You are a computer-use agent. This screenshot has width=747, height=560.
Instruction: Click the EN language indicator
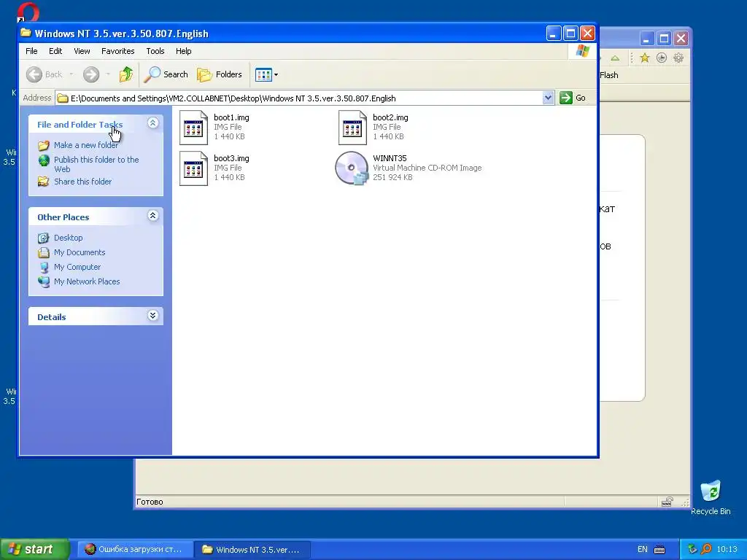click(643, 550)
